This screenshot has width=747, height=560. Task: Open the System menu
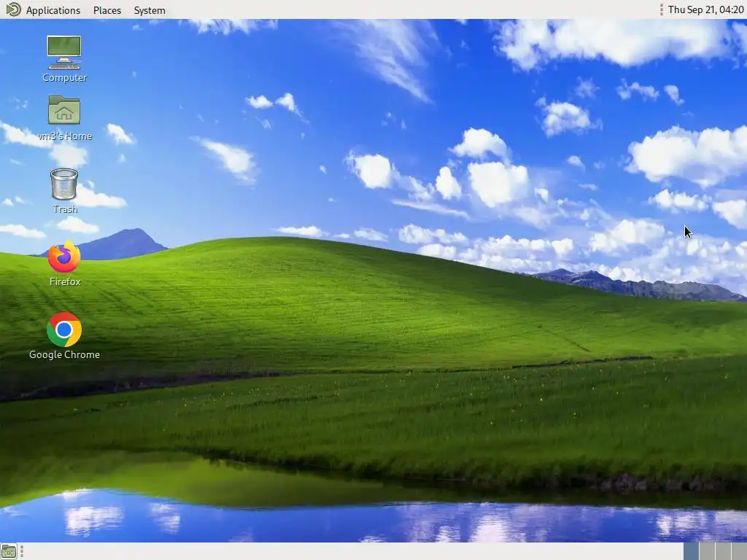(x=149, y=10)
